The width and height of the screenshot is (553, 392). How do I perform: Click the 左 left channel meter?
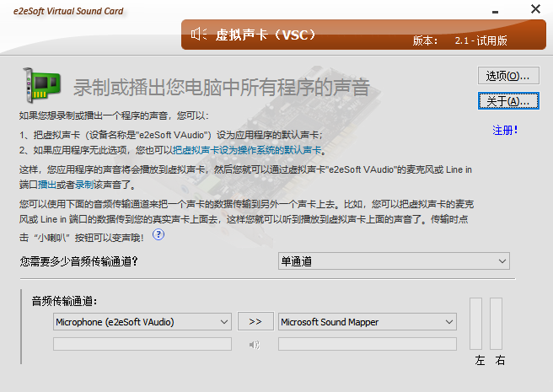[x=475, y=324]
